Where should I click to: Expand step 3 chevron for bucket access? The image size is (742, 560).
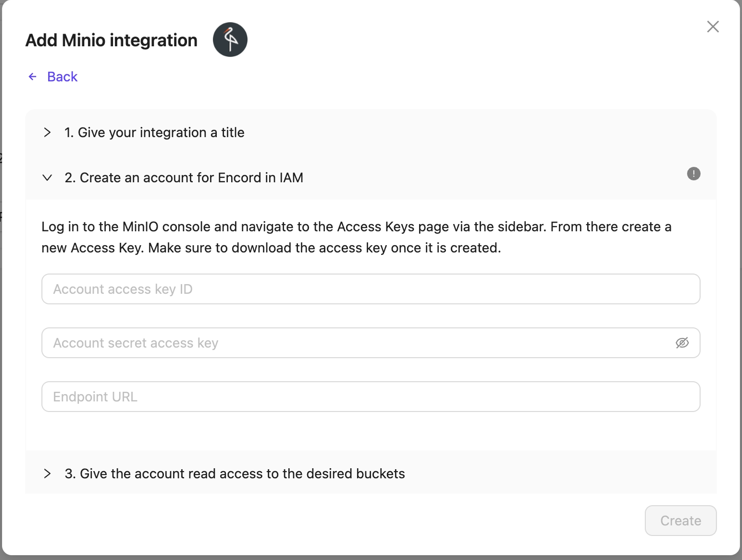pos(47,473)
